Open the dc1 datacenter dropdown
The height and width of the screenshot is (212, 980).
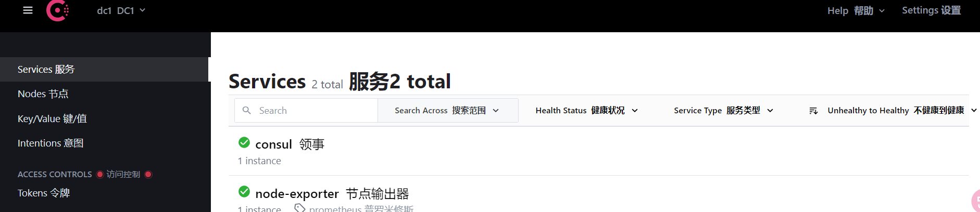[121, 10]
